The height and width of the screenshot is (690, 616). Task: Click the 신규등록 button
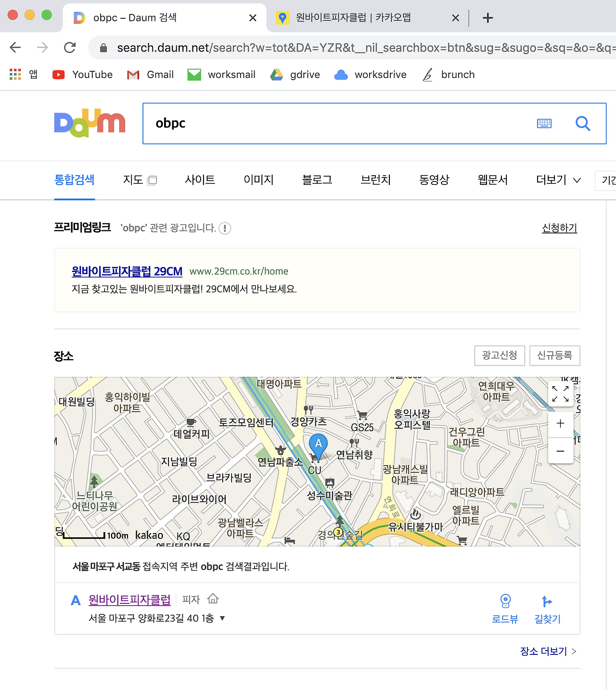(x=554, y=355)
